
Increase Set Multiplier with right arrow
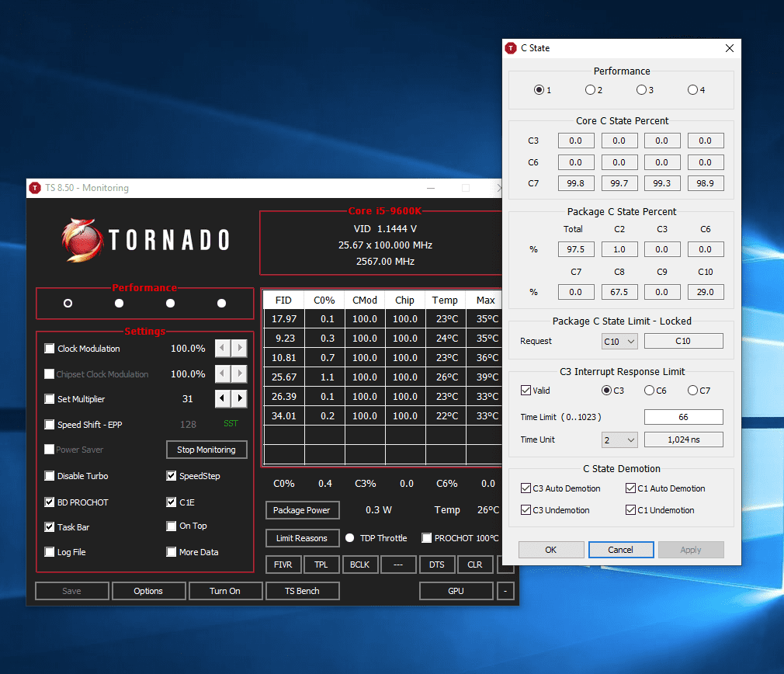pyautogui.click(x=240, y=398)
